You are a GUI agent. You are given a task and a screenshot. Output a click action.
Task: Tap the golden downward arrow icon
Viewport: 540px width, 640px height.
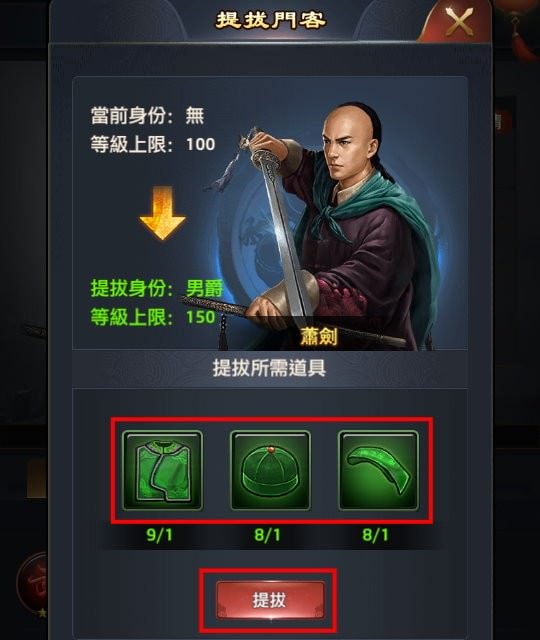162,213
